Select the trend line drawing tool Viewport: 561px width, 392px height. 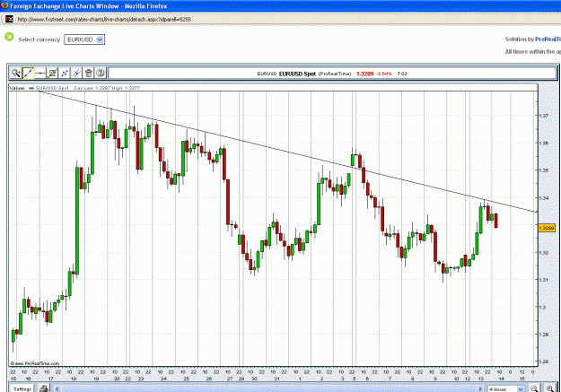28,73
